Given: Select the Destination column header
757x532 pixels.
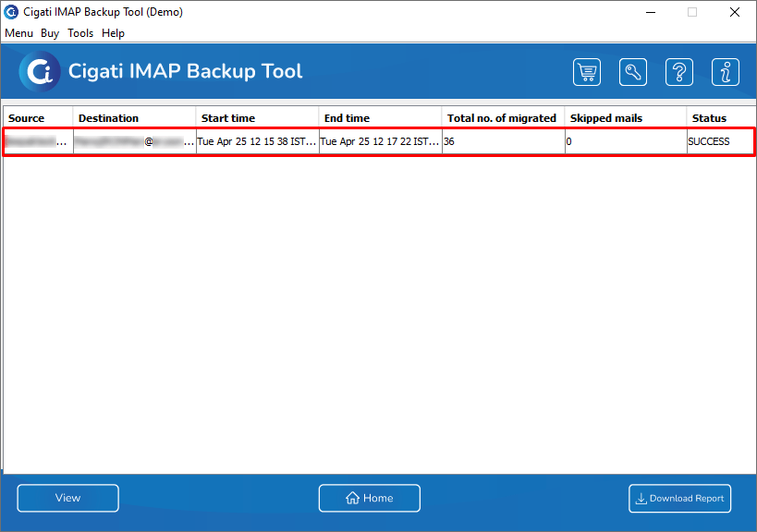Looking at the screenshot, I should [134, 118].
